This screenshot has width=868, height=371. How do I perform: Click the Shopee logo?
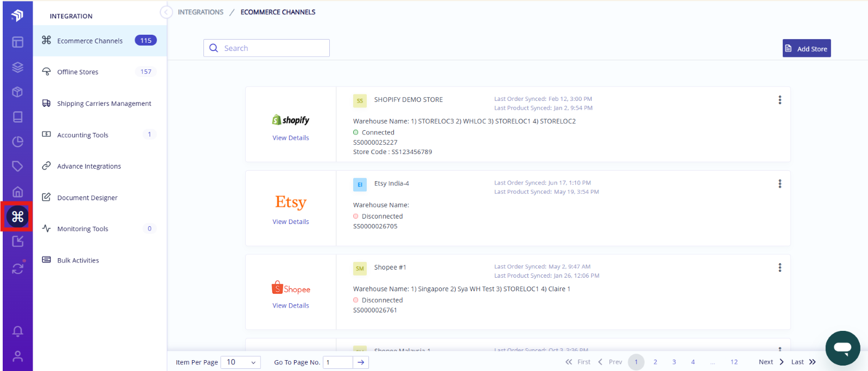291,288
